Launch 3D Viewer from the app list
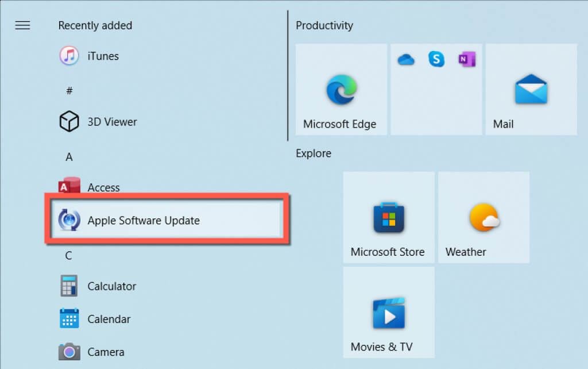This screenshot has height=369, width=588. click(112, 122)
